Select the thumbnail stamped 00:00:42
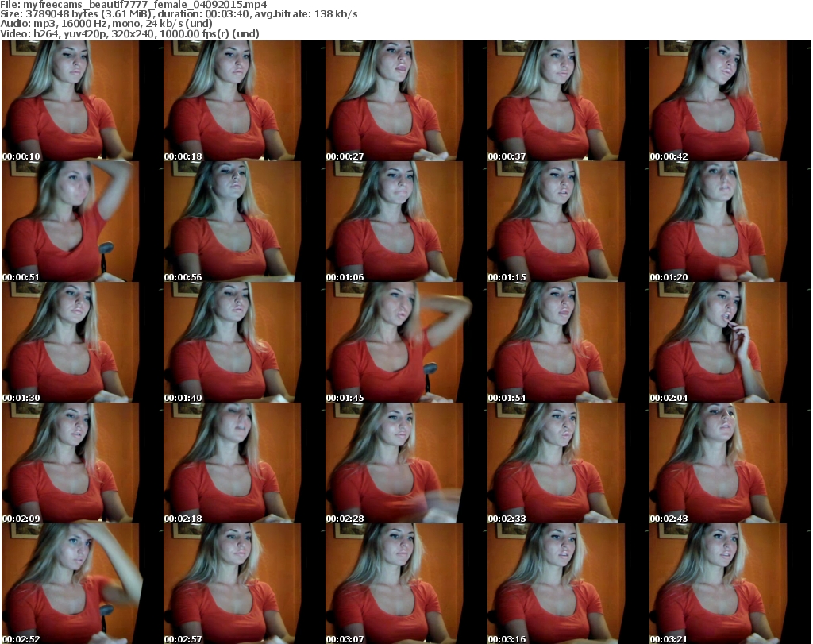 [x=730, y=101]
